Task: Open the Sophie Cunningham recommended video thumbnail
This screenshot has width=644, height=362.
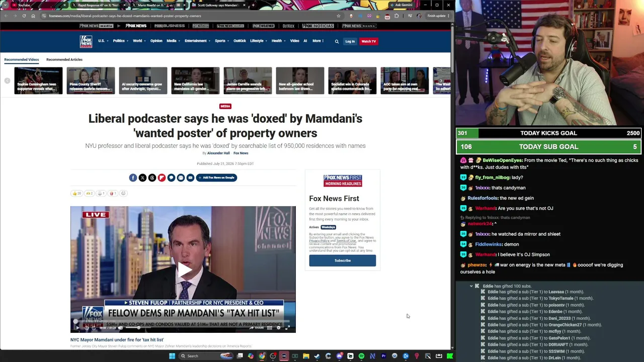Action: click(38, 80)
